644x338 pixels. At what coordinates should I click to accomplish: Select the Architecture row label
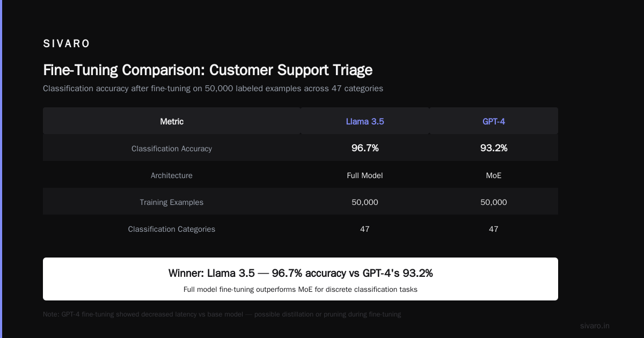pos(172,175)
